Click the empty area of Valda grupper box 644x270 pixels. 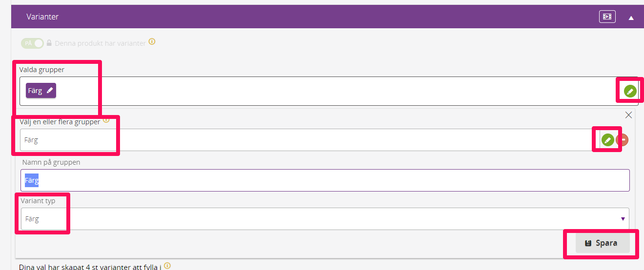click(x=337, y=91)
